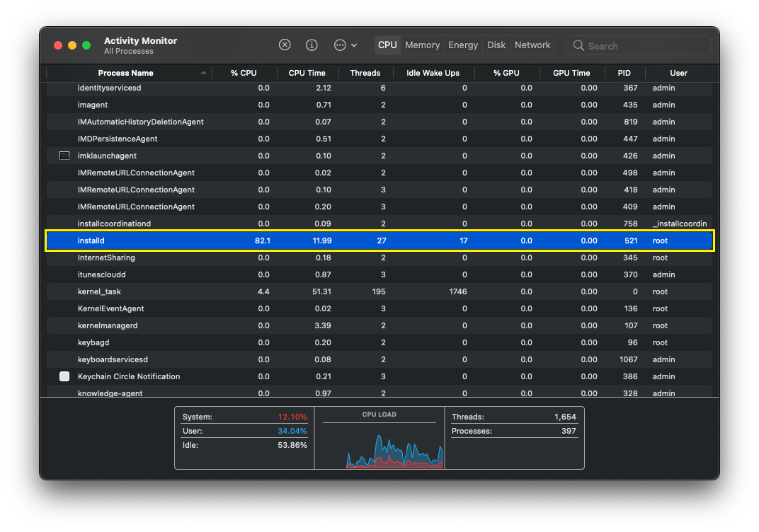
Task: Switch to the Disk tab
Action: (x=496, y=45)
